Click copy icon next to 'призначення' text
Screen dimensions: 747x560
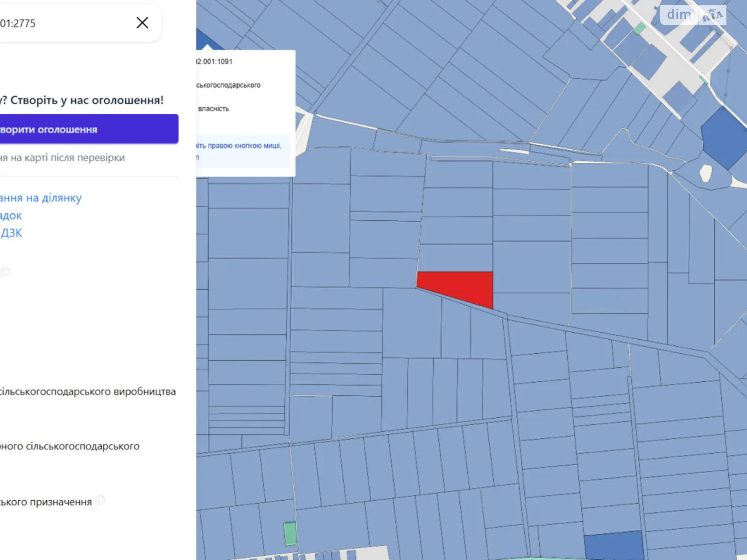click(100, 500)
